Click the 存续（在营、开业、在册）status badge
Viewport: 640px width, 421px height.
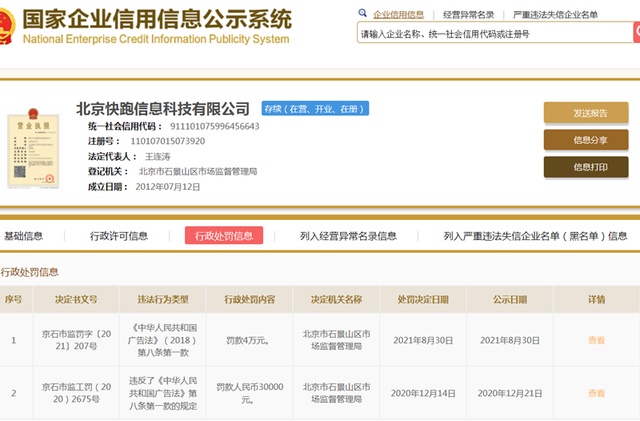coord(315,109)
